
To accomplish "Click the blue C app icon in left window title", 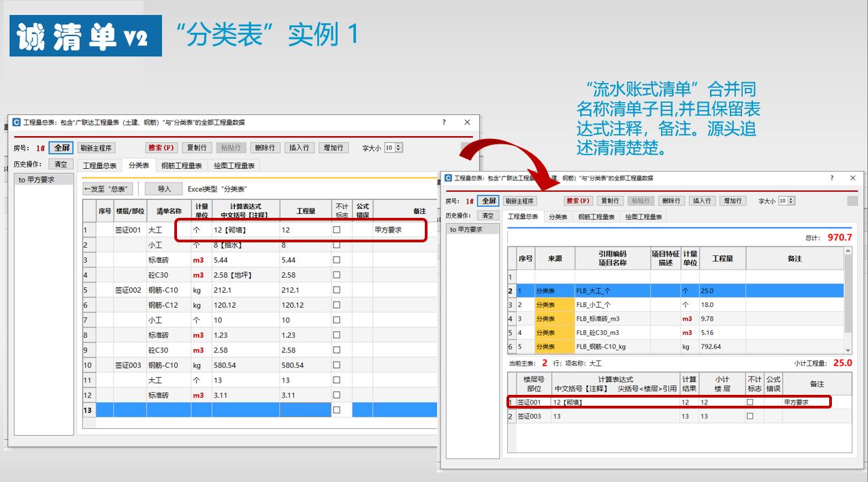I will [x=16, y=123].
